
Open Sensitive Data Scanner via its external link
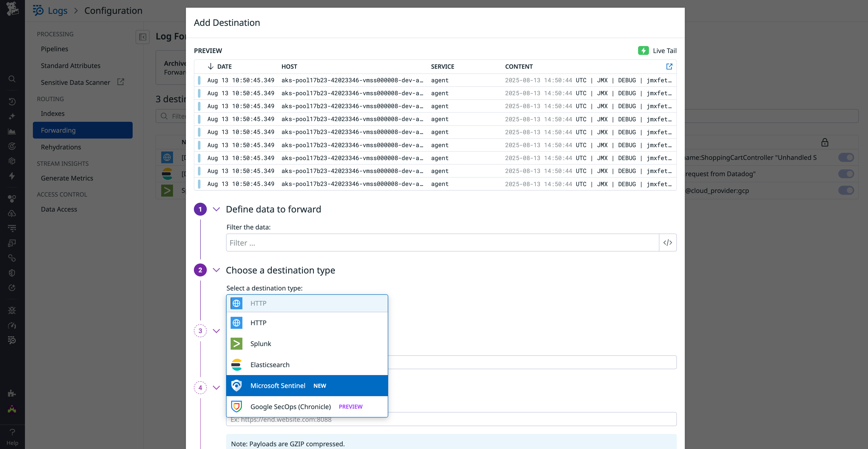pyautogui.click(x=120, y=82)
